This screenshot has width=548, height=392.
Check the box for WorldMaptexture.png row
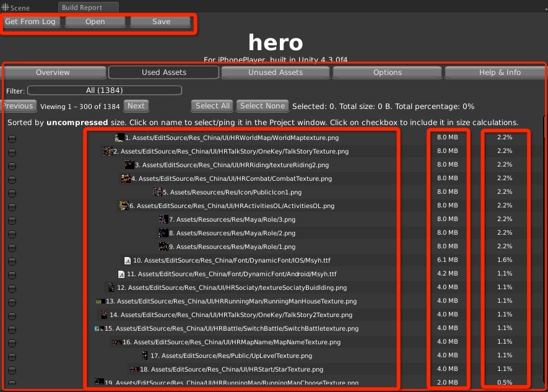pyautogui.click(x=12, y=139)
